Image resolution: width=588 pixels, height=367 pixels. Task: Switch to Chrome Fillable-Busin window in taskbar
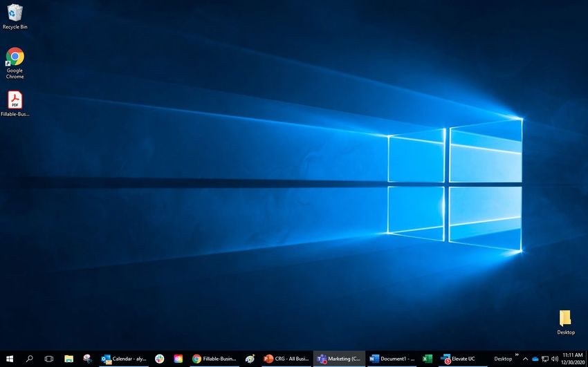[x=214, y=359]
